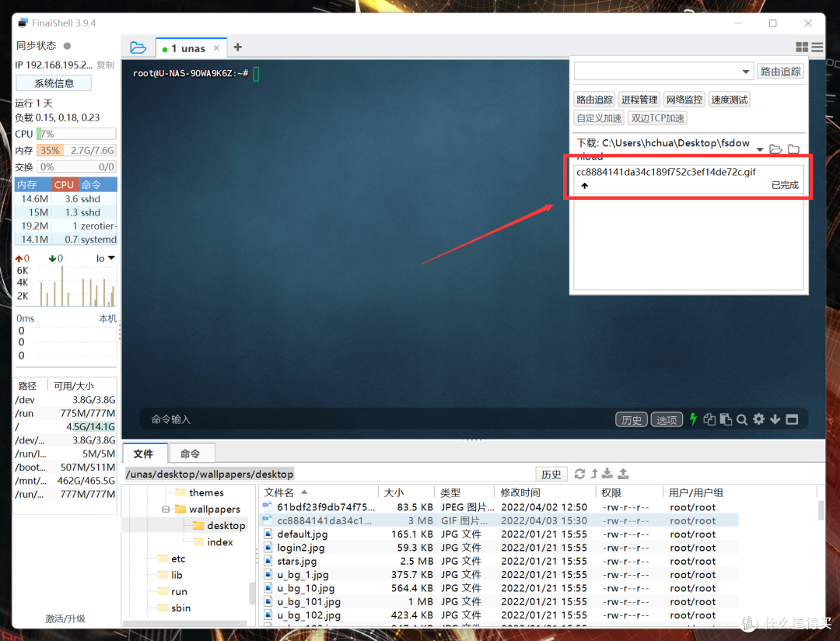
Task: Click the upload icon in file toolbar
Action: (x=623, y=474)
